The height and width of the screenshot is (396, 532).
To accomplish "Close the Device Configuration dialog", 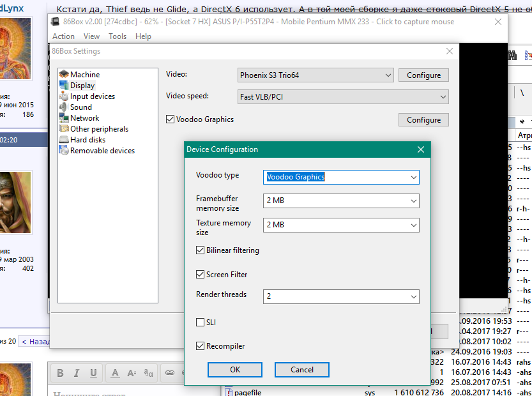I will [x=421, y=149].
